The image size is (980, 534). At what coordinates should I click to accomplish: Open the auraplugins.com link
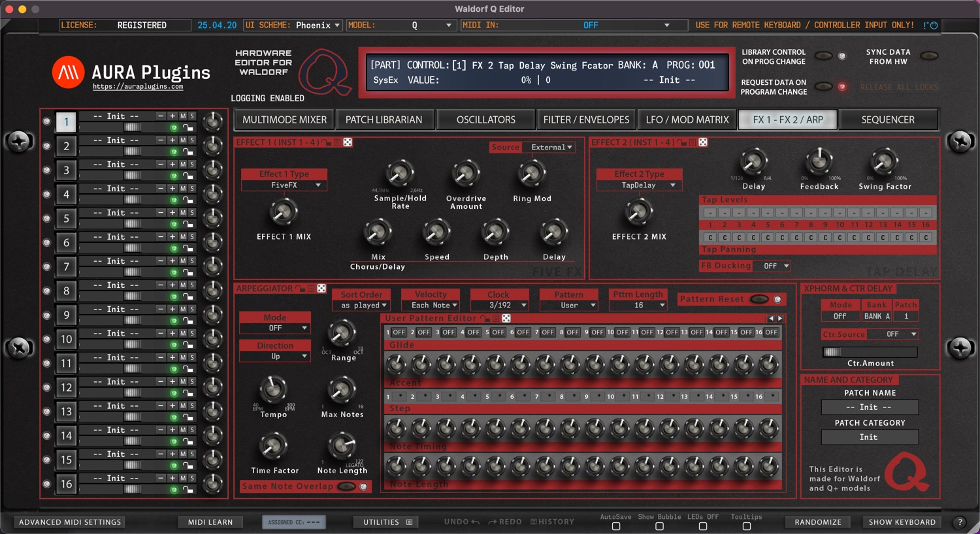click(x=138, y=87)
